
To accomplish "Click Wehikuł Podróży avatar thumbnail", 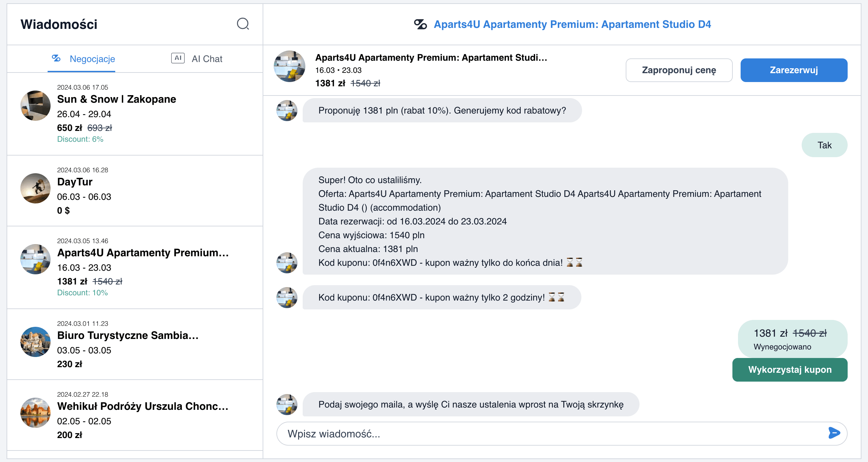I will (x=35, y=412).
